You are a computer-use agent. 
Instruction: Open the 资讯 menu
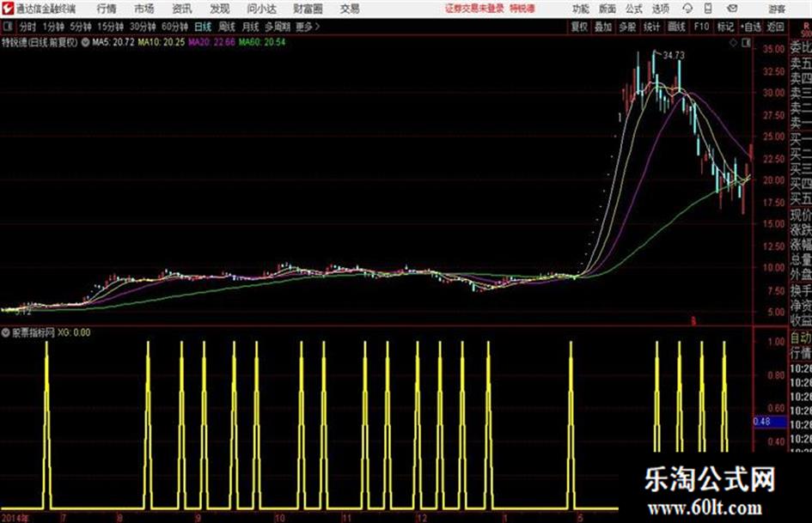pos(182,9)
